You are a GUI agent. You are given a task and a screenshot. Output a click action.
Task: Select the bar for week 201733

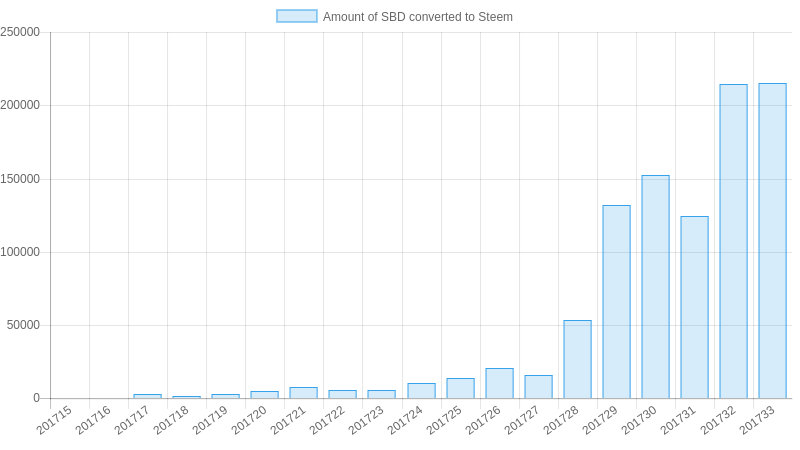[x=772, y=241]
